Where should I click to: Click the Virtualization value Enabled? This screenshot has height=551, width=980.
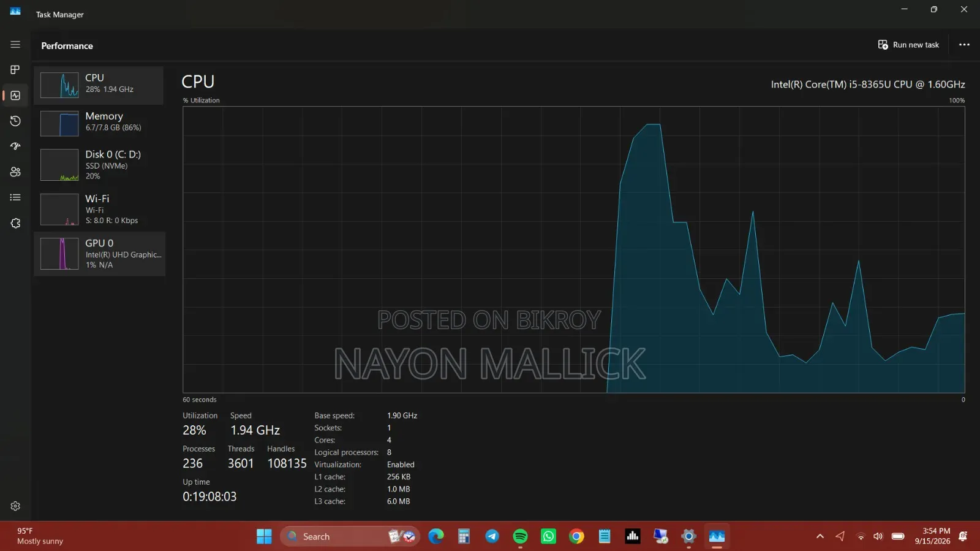pos(401,465)
